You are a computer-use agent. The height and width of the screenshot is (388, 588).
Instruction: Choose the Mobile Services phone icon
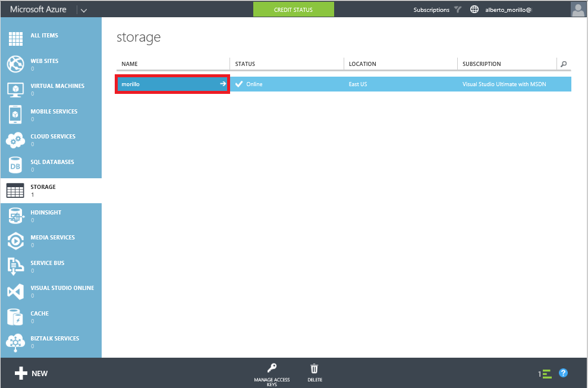(15, 115)
